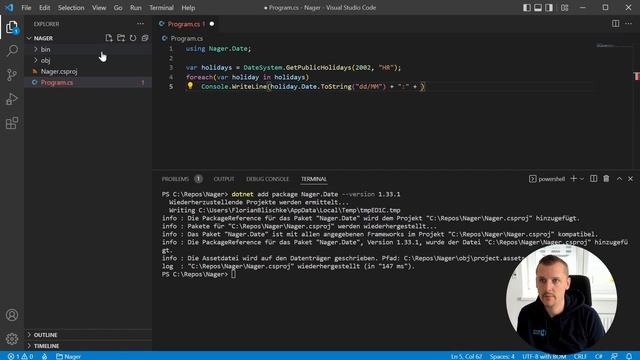The width and height of the screenshot is (640, 360).
Task: Open the Edit menu
Action: [44, 8]
